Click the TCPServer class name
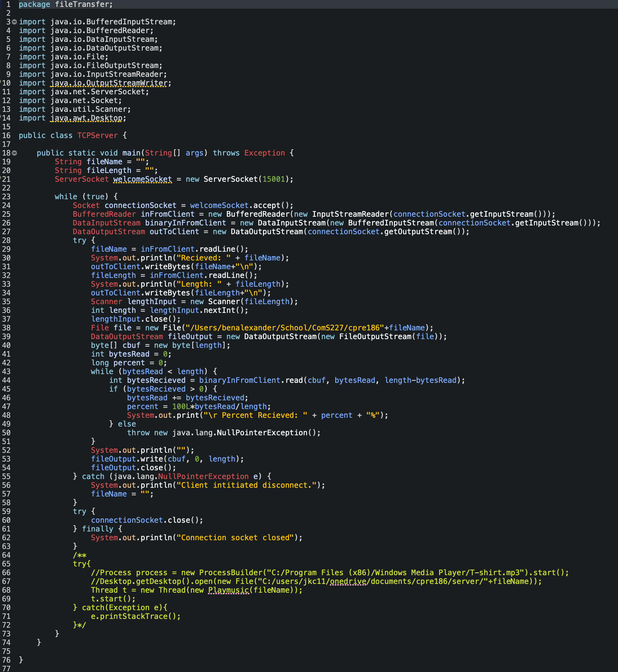The image size is (618, 672). 97,136
